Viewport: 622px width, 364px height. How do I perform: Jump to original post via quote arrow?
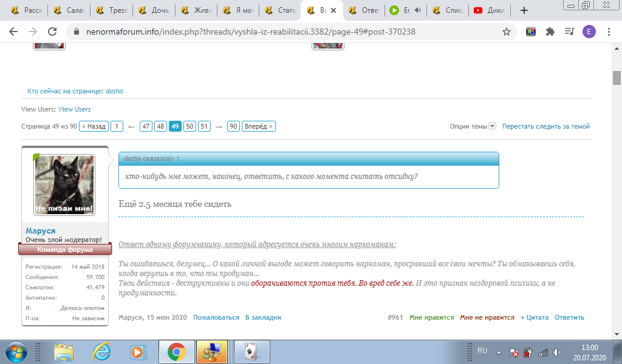click(x=178, y=159)
